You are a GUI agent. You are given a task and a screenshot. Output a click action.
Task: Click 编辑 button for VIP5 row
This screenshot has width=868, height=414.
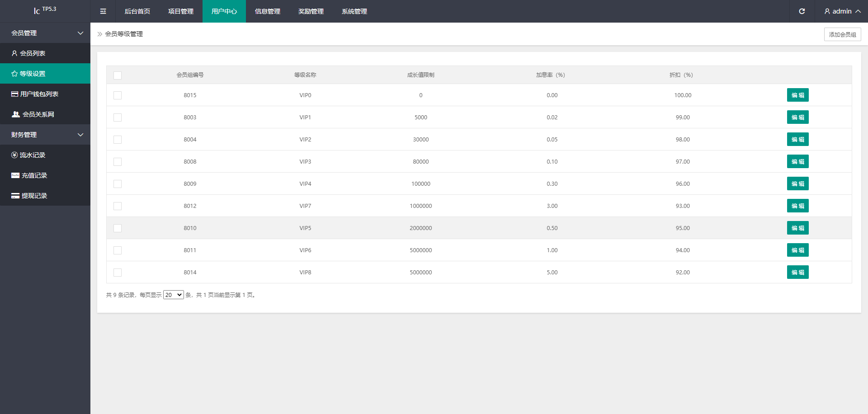tap(797, 228)
